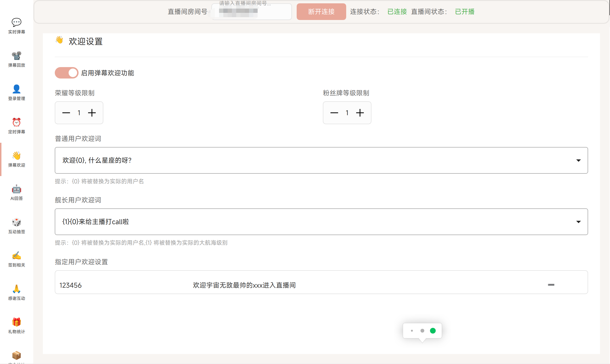Open the 签到相关 sign-in panel
The height and width of the screenshot is (364, 610).
pyautogui.click(x=16, y=259)
